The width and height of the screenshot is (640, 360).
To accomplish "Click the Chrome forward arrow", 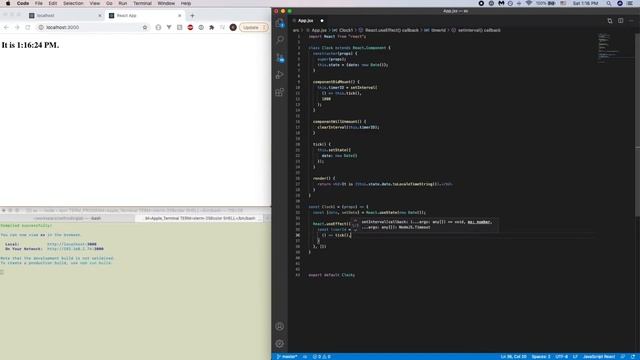I will point(17,27).
